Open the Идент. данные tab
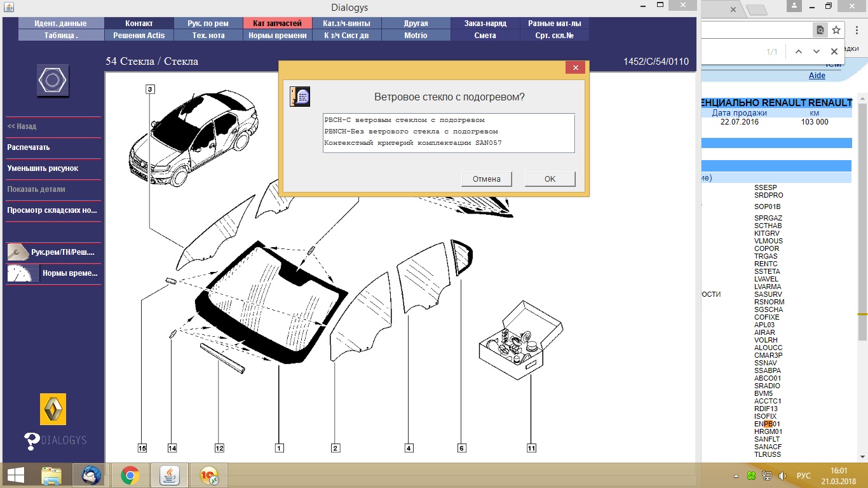The image size is (868, 488). pyautogui.click(x=61, y=24)
